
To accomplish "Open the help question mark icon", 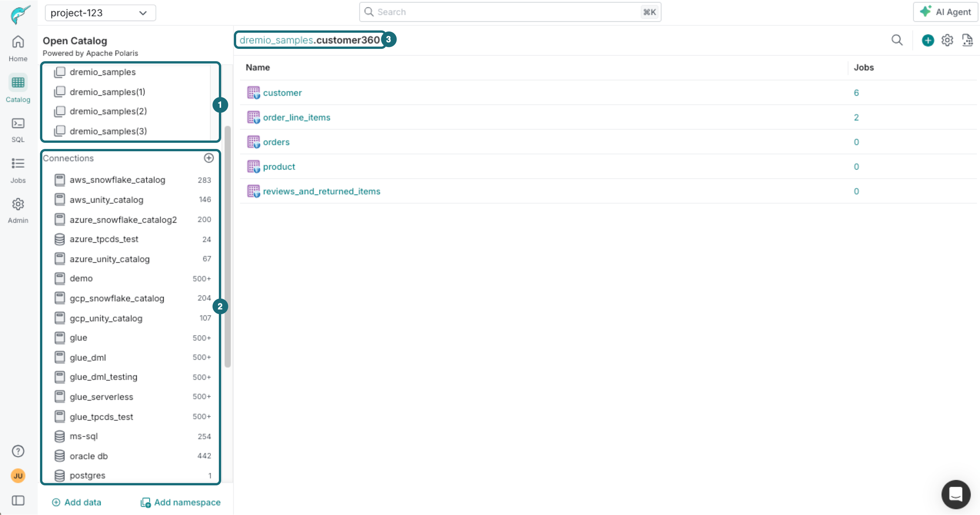I will 18,451.
